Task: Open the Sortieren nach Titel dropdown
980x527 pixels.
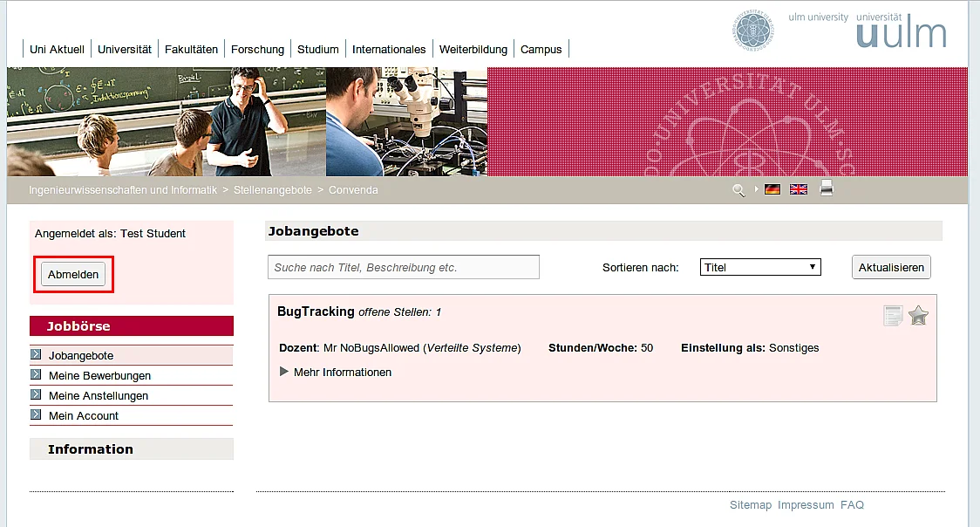Action: [x=760, y=268]
